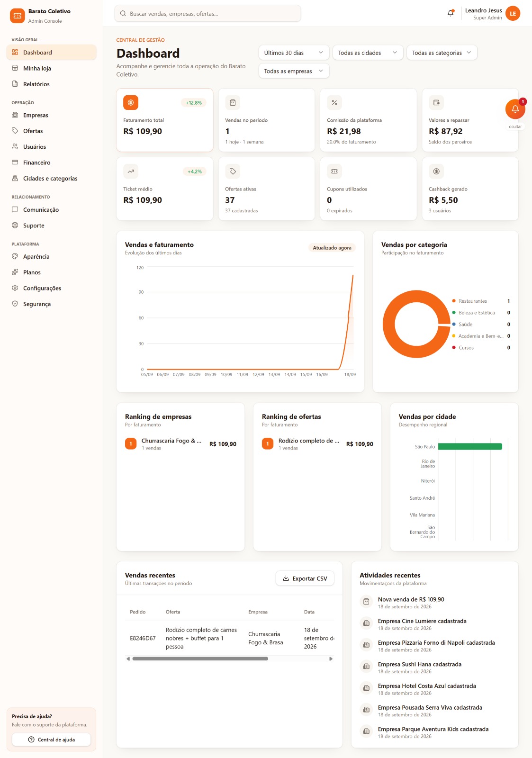This screenshot has height=758, width=532.
Task: Go to Minha loja in sidebar
Action: tap(51, 68)
